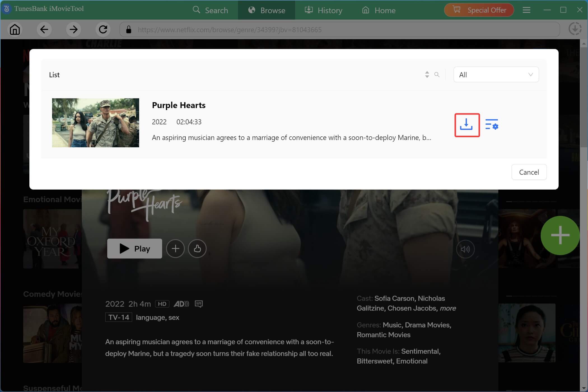Go back to the previous page

pos(44,29)
